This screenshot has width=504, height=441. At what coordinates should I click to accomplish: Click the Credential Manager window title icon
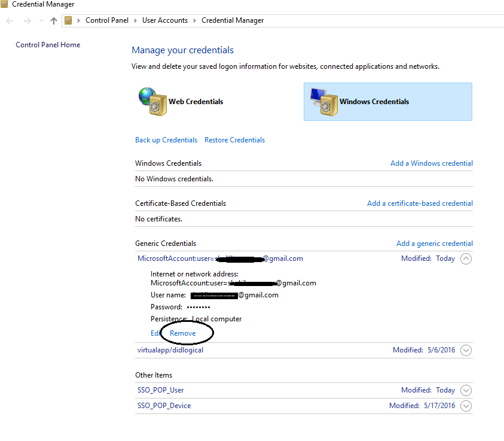point(6,4)
